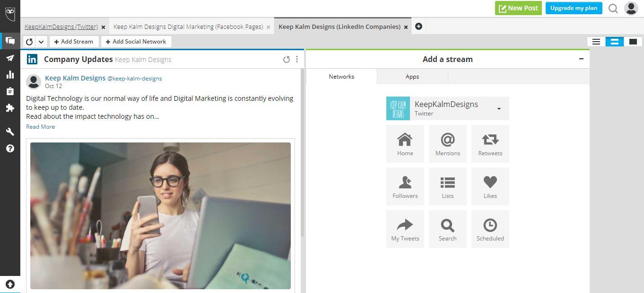Open the Help question-mark icon in sidebar
This screenshot has height=293, width=644.
pyautogui.click(x=10, y=149)
